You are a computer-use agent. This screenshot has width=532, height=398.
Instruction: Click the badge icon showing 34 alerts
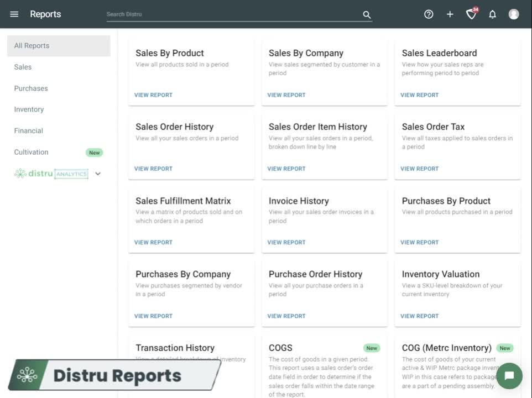pyautogui.click(x=471, y=14)
